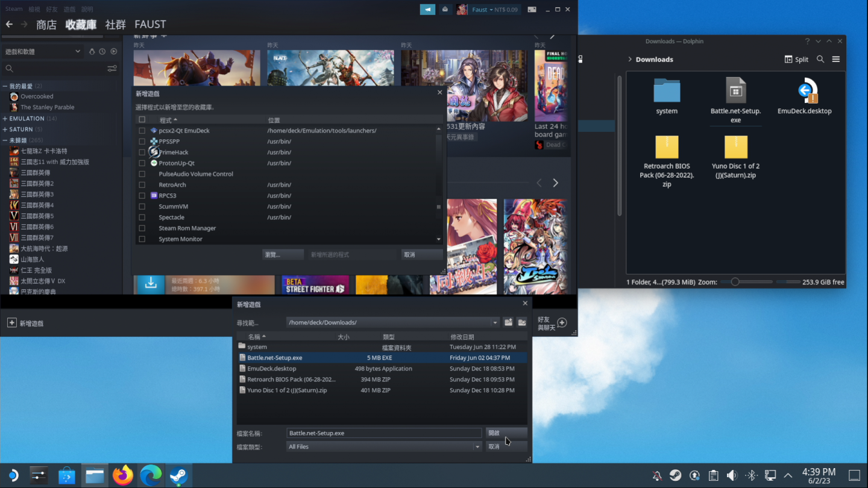Go to the 商店 store tab

click(46, 24)
